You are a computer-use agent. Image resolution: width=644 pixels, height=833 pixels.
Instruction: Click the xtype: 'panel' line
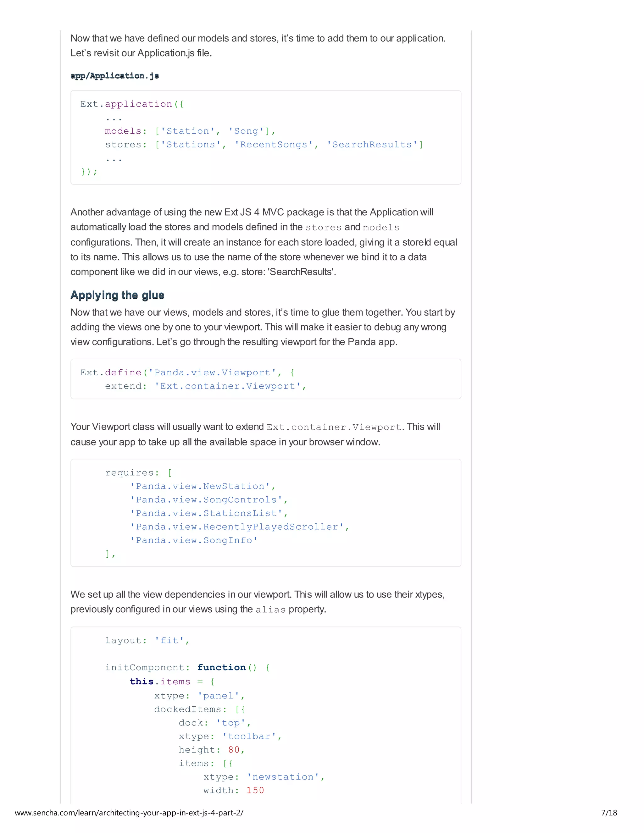(200, 696)
